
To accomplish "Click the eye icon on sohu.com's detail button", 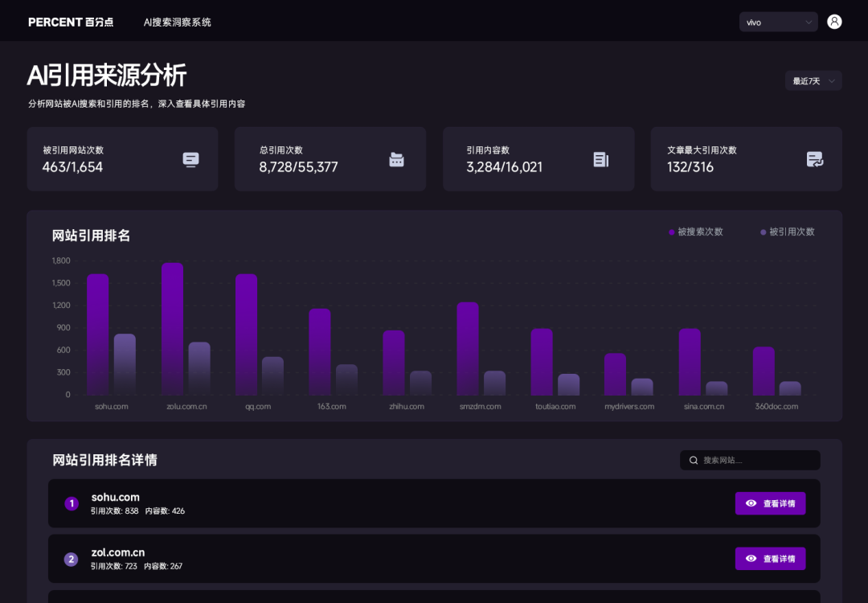I will click(x=751, y=503).
